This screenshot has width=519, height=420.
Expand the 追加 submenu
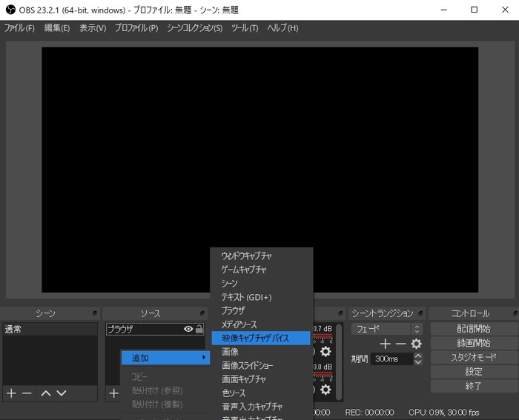click(165, 358)
